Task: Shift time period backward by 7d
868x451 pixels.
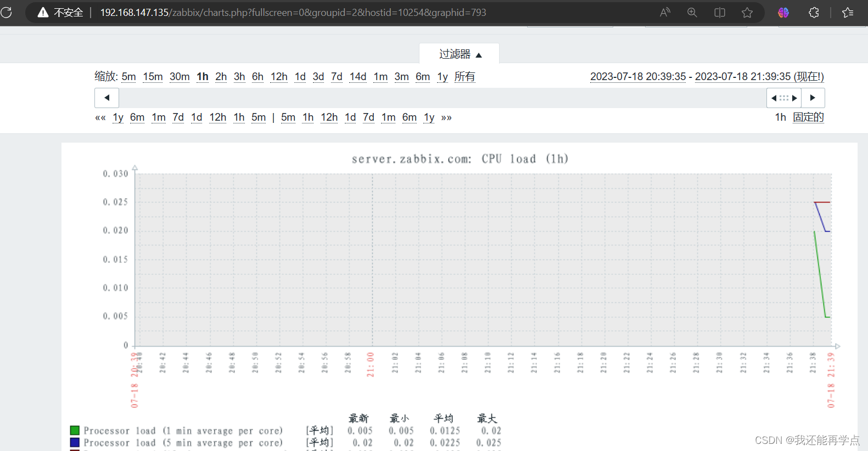Action: point(178,117)
